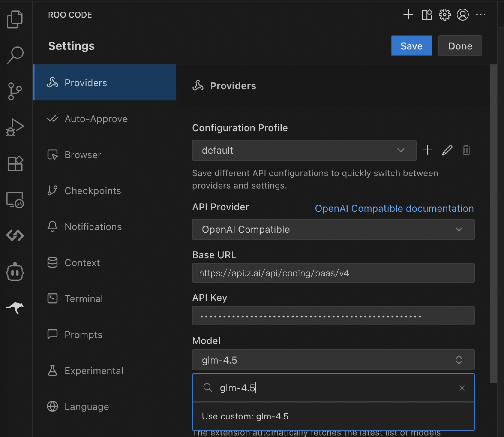Add a new configuration profile

427,150
